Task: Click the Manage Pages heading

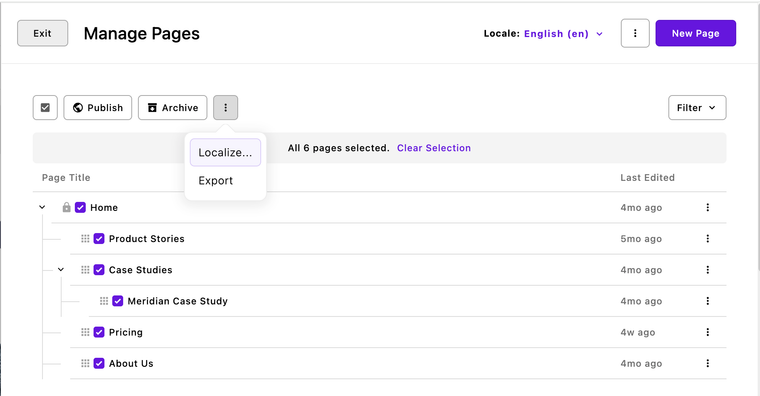Action: 142,33
